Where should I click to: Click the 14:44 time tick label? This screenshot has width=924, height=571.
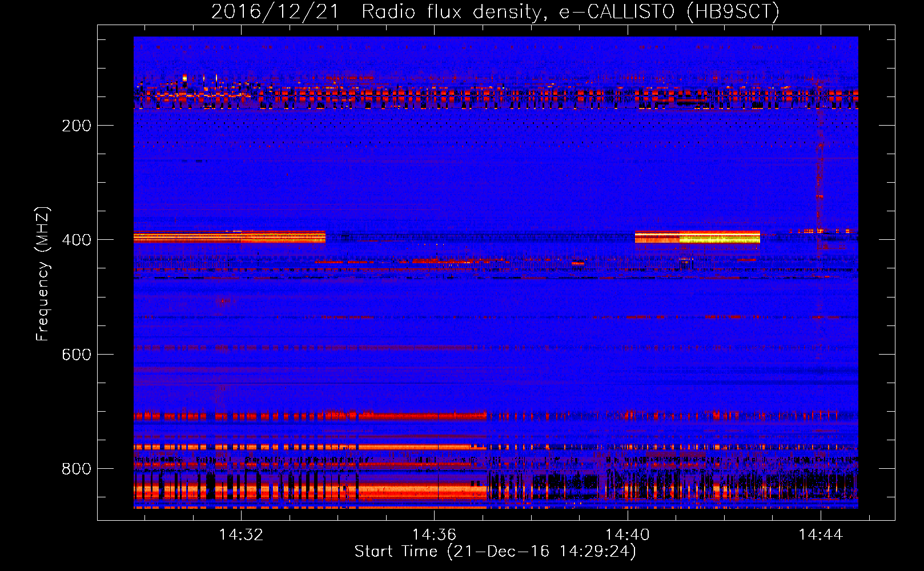coord(820,535)
